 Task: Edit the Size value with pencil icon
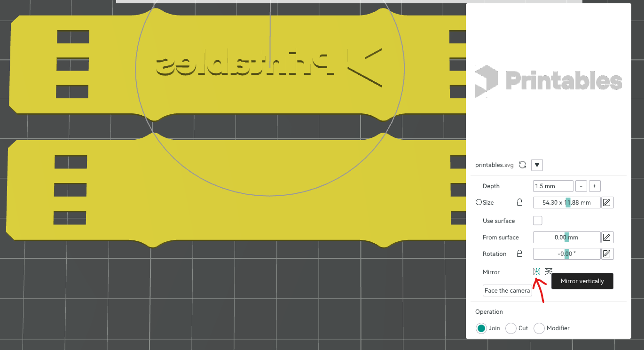[x=607, y=203]
